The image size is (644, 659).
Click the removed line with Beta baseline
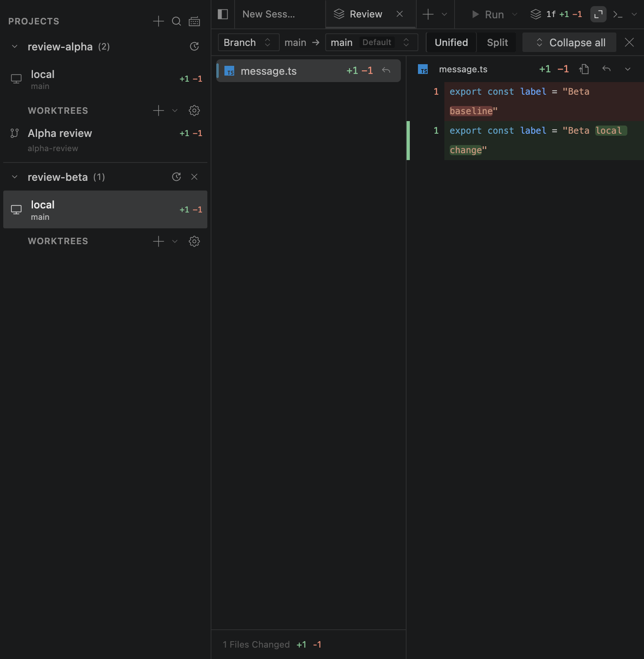544,101
